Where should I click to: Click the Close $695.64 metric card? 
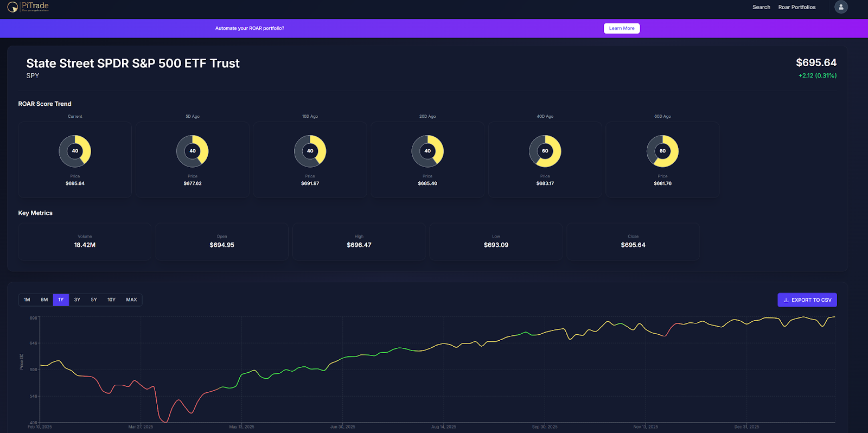633,241
